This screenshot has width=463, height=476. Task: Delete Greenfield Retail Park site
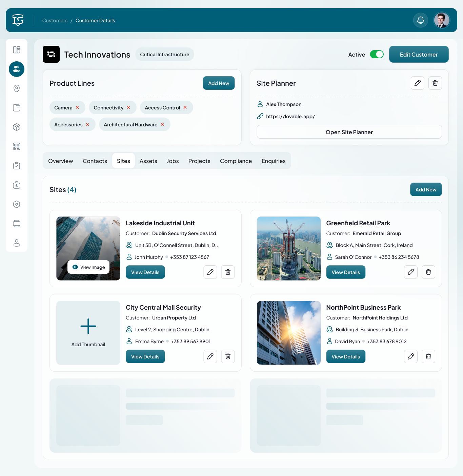click(428, 272)
